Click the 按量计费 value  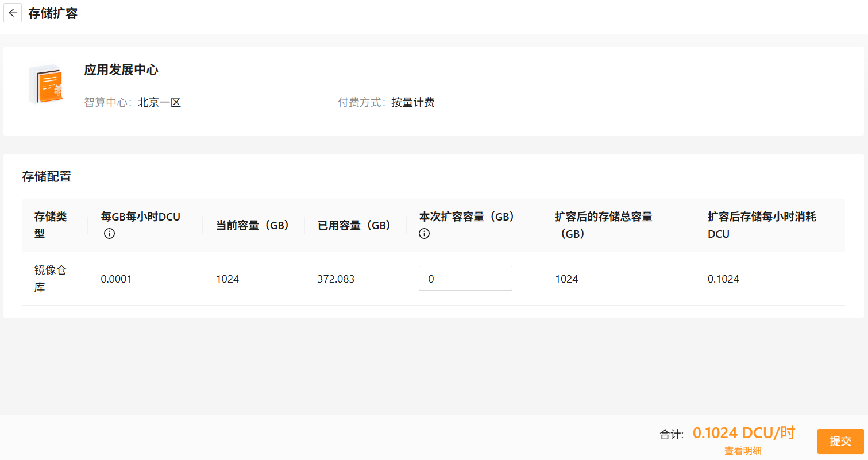click(413, 103)
